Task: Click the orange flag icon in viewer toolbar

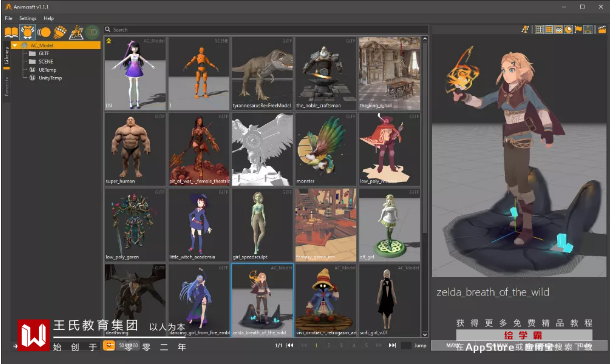Action: coord(578,29)
